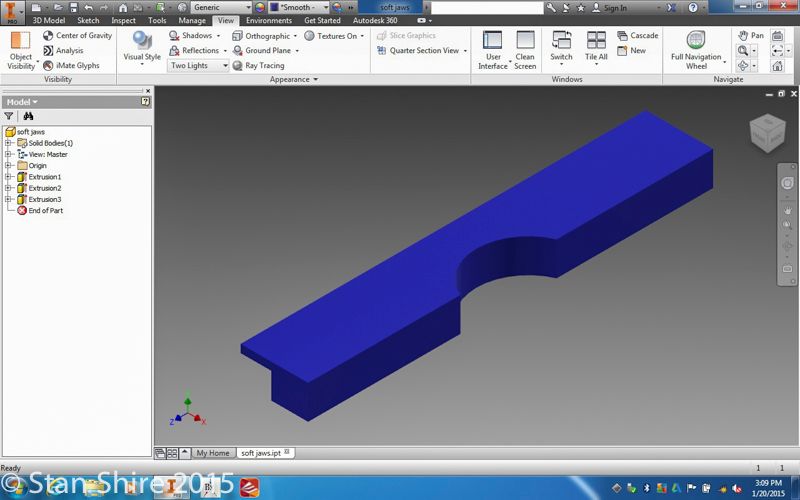The height and width of the screenshot is (500, 800).
Task: Click the Tile All windows icon
Action: [x=596, y=45]
